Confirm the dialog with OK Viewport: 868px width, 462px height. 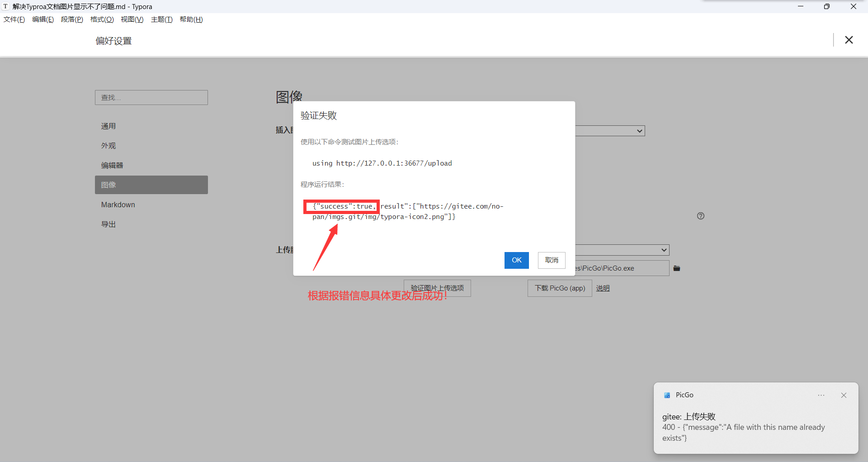click(517, 260)
